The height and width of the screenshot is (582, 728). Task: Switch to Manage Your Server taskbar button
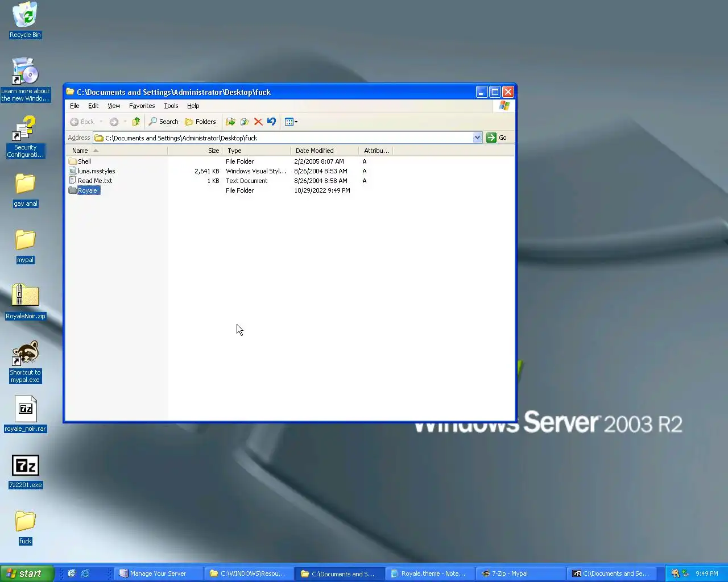click(159, 573)
